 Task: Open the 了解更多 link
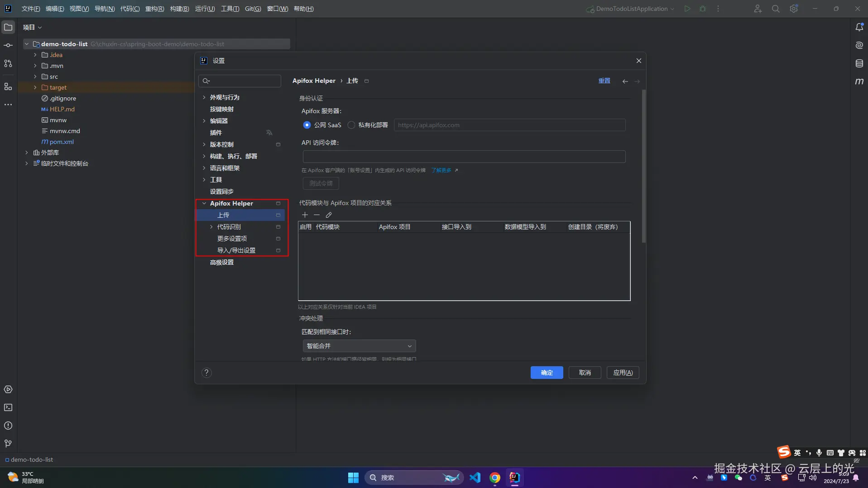[441, 170]
